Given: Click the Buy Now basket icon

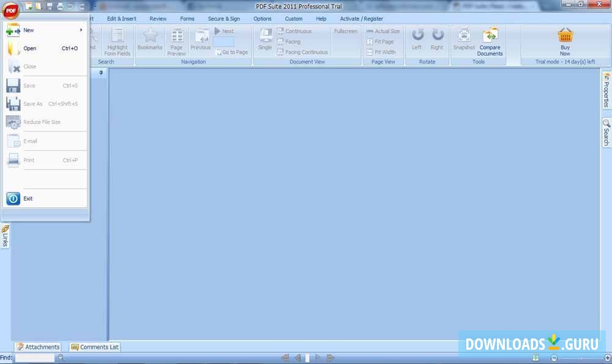Looking at the screenshot, I should pyautogui.click(x=564, y=37).
